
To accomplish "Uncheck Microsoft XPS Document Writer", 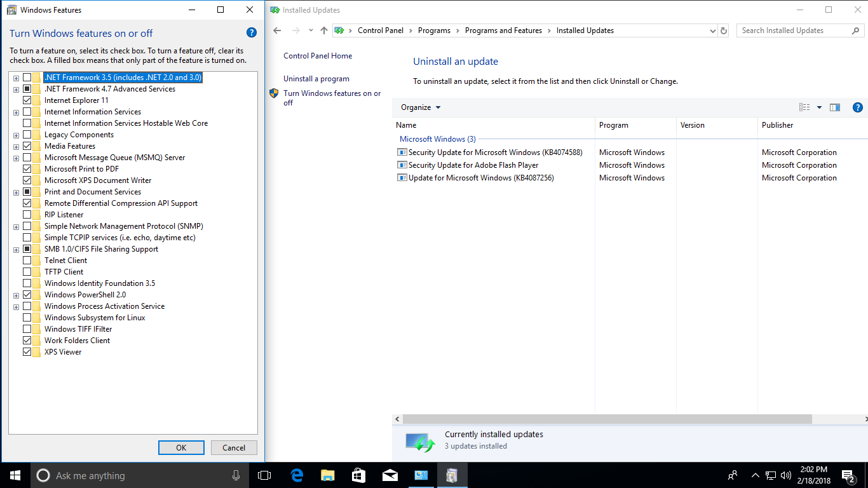I will tap(27, 180).
